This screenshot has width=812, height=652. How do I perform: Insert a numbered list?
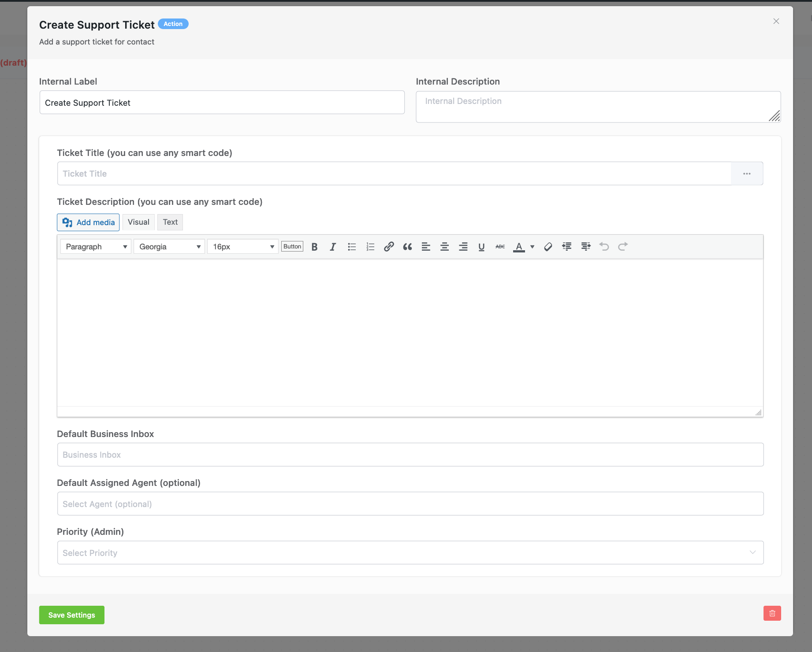(370, 246)
